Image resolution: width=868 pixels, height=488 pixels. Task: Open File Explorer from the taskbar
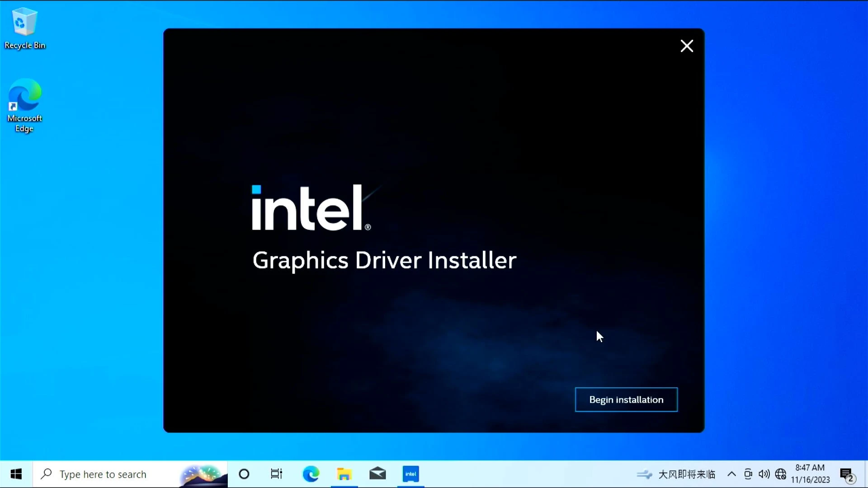[x=344, y=474]
